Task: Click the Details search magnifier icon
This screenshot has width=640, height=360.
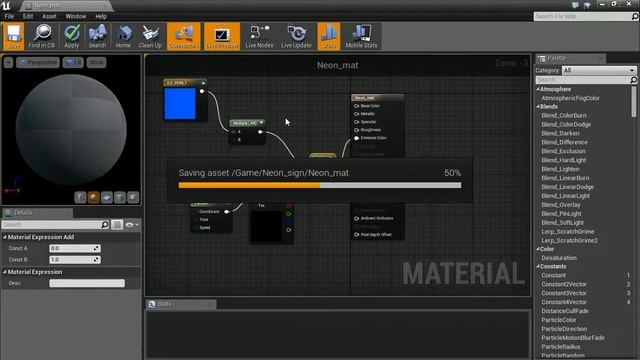Action: point(105,224)
